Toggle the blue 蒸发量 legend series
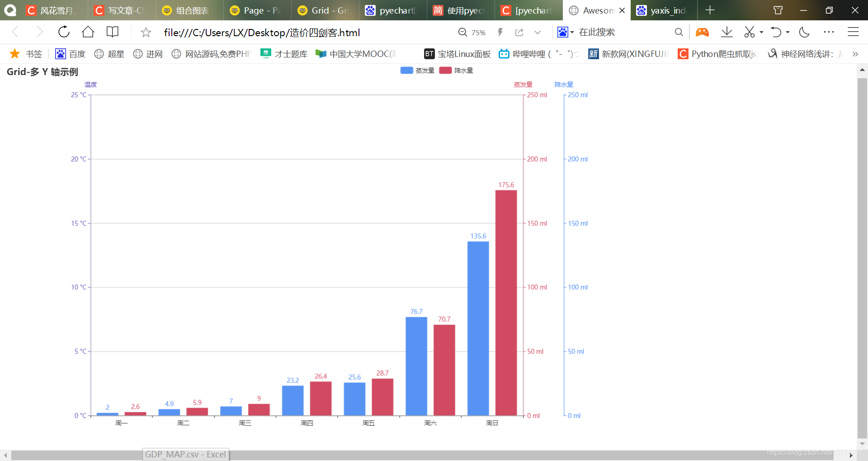 pos(417,71)
